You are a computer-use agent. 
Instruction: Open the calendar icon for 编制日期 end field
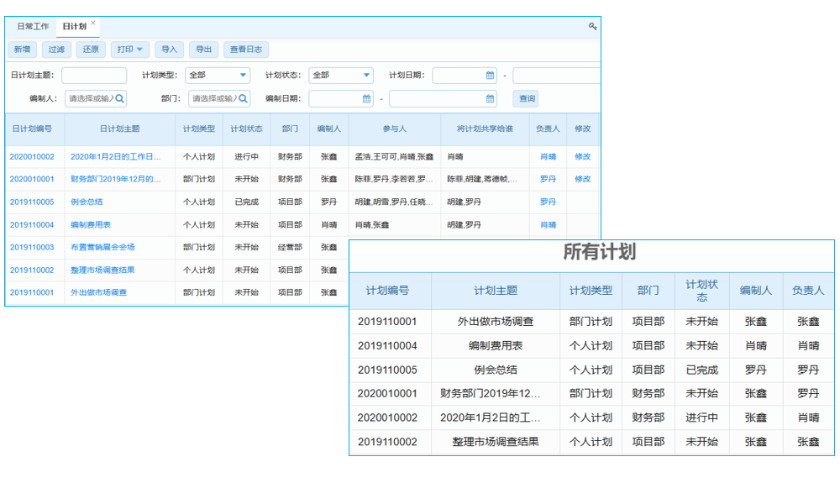pos(488,98)
